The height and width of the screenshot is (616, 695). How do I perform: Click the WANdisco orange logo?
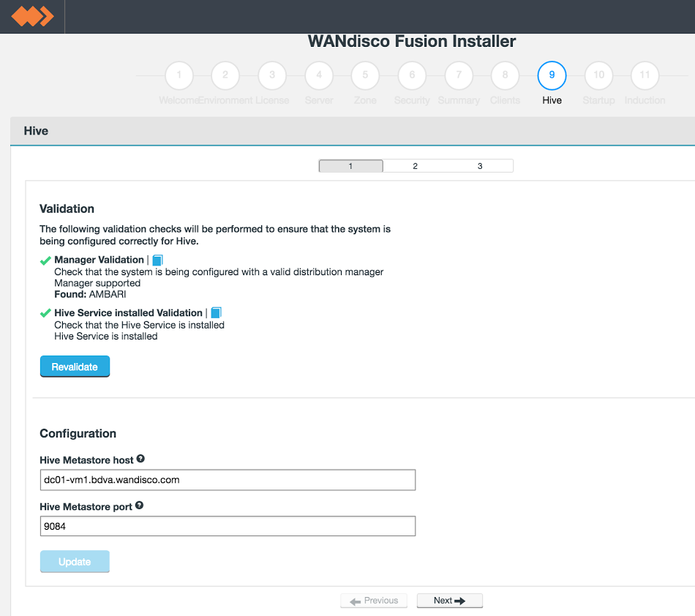pos(32,16)
